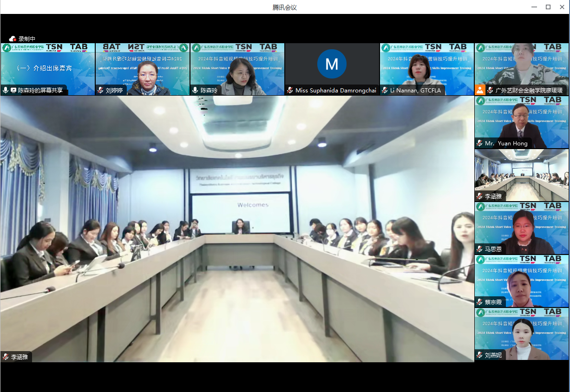The width and height of the screenshot is (570, 392).
Task: Click the muted mic icon on the large main video
Action: pyautogui.click(x=6, y=357)
